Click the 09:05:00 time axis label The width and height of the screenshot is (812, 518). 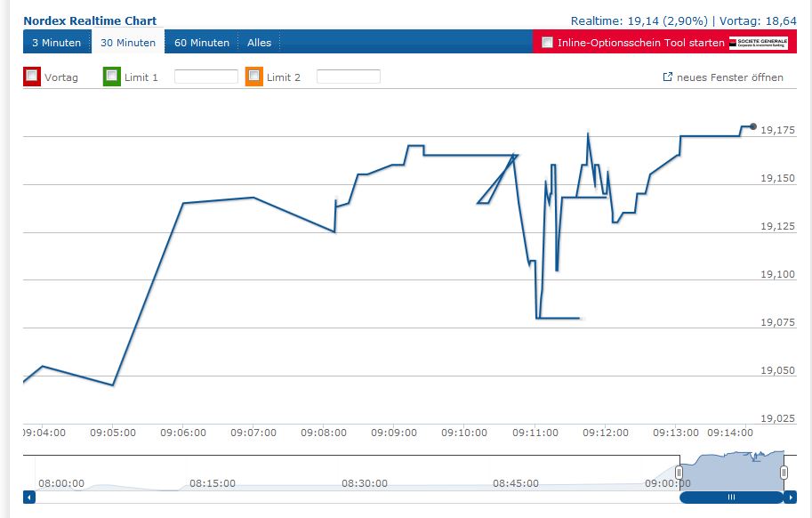pyautogui.click(x=113, y=433)
